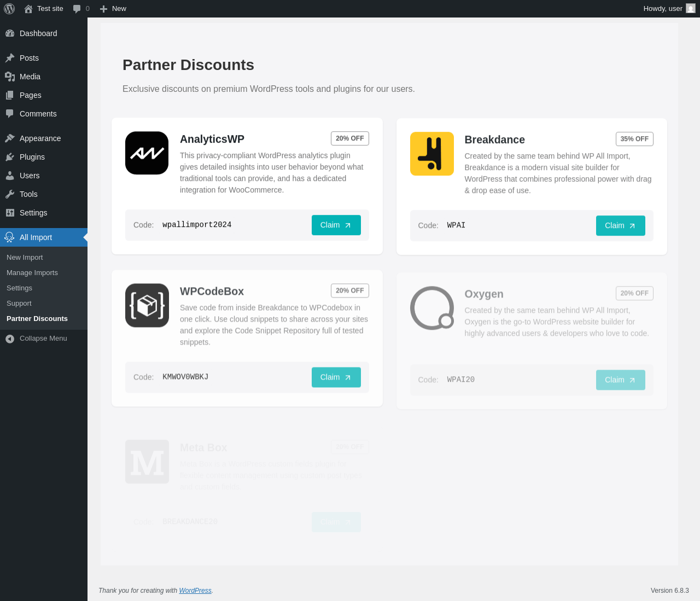Open the WordPress link in footer

pos(195,591)
